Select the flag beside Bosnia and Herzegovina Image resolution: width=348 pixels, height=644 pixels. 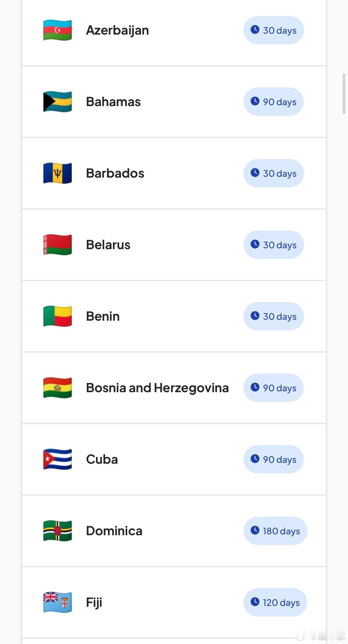[58, 388]
